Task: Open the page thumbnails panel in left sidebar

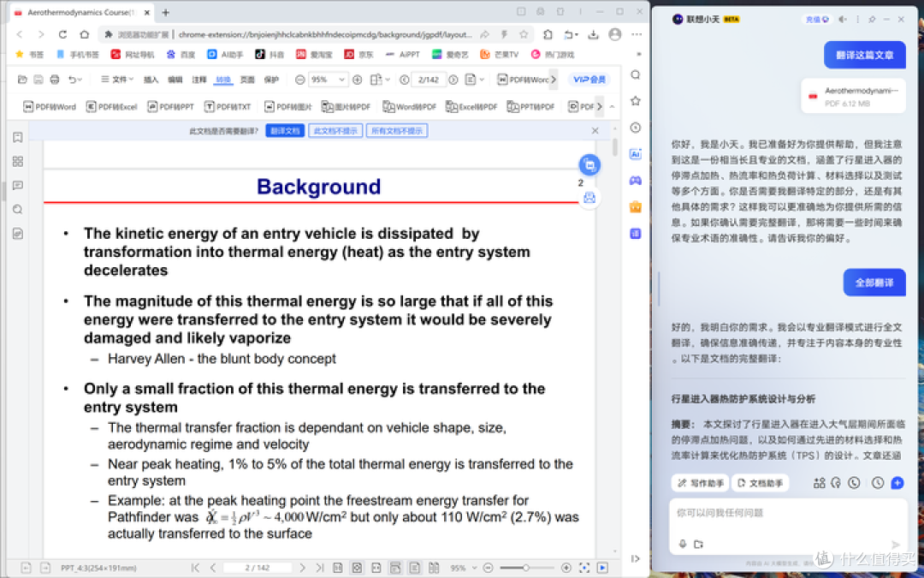Action: coord(18,162)
